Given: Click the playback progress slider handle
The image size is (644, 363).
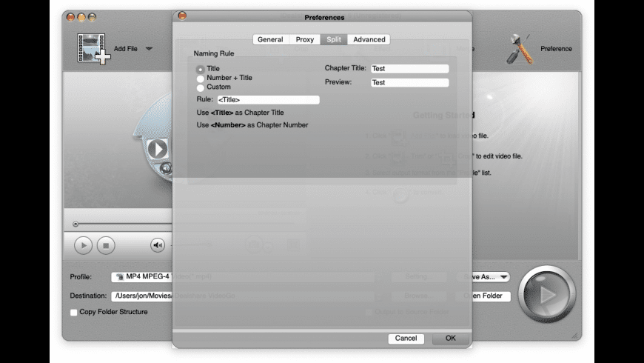Looking at the screenshot, I should coord(76,224).
